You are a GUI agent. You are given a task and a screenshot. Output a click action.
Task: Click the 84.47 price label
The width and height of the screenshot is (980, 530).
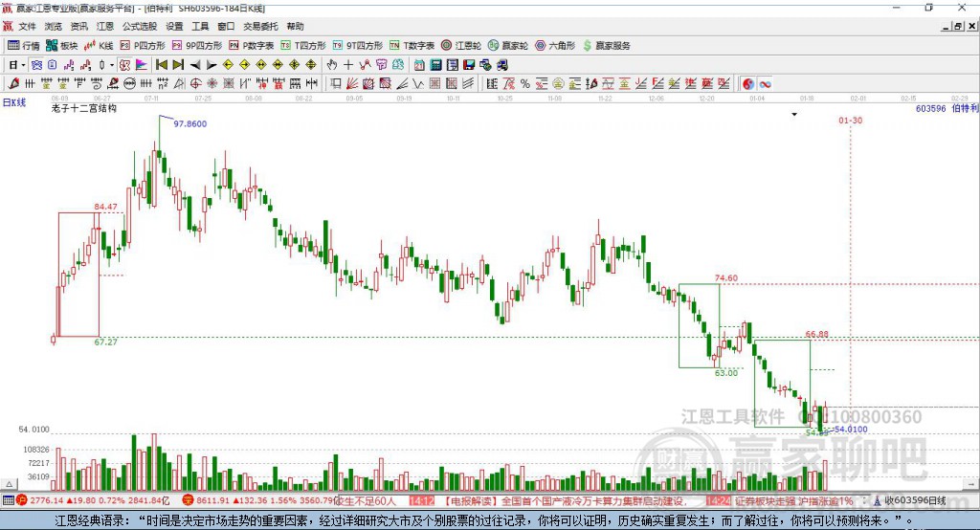[x=105, y=207]
